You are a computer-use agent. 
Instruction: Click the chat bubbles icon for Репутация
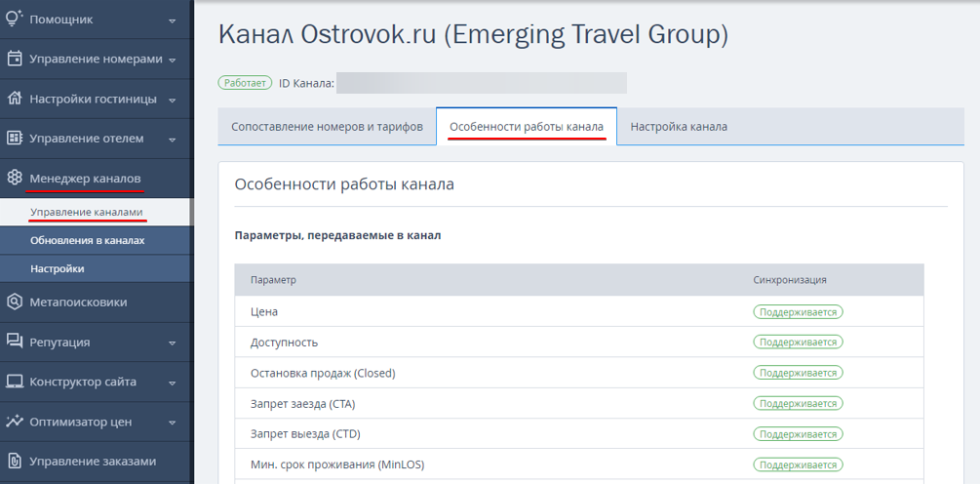click(x=15, y=343)
